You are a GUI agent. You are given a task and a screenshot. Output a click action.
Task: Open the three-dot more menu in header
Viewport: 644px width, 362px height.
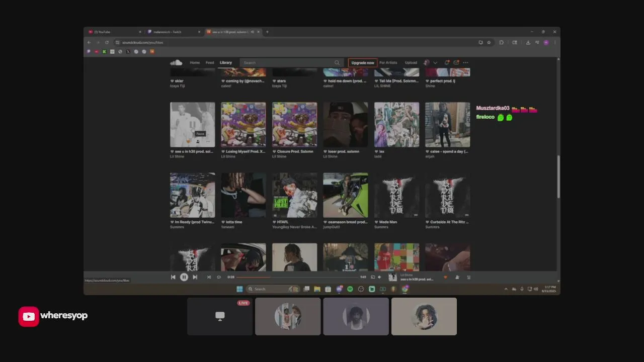(465, 63)
